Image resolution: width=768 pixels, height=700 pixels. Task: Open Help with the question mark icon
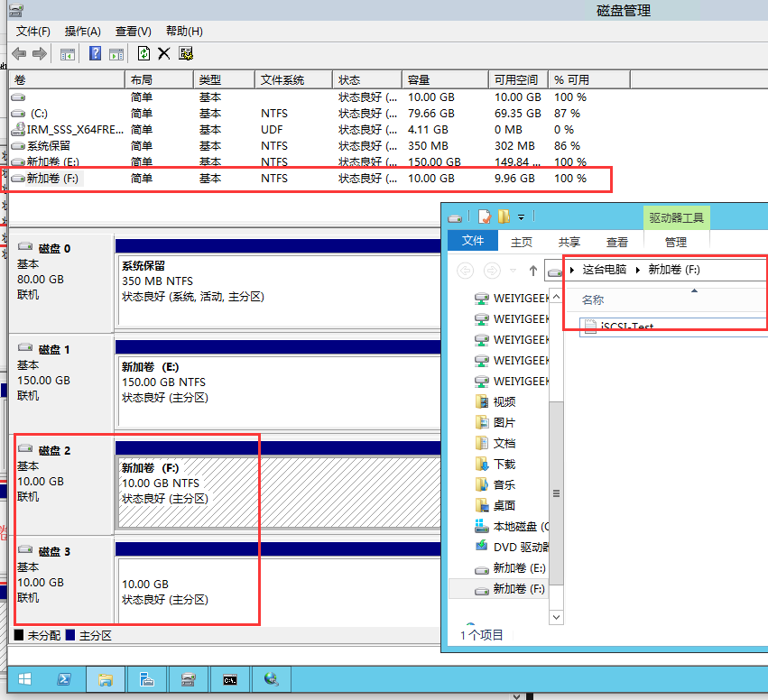click(x=95, y=53)
